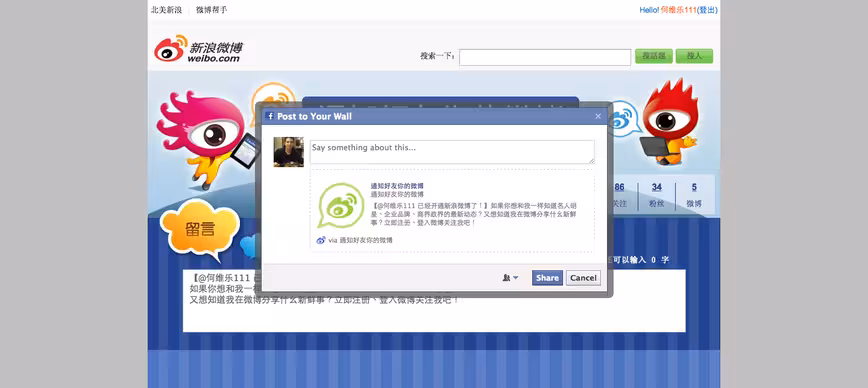Click the 登出 logout link
The height and width of the screenshot is (388, 868).
tap(707, 10)
